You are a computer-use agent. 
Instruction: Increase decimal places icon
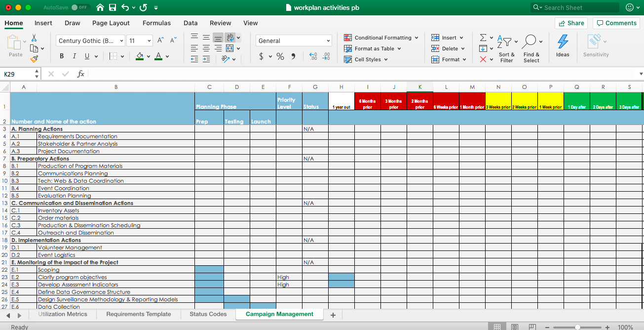pyautogui.click(x=313, y=56)
